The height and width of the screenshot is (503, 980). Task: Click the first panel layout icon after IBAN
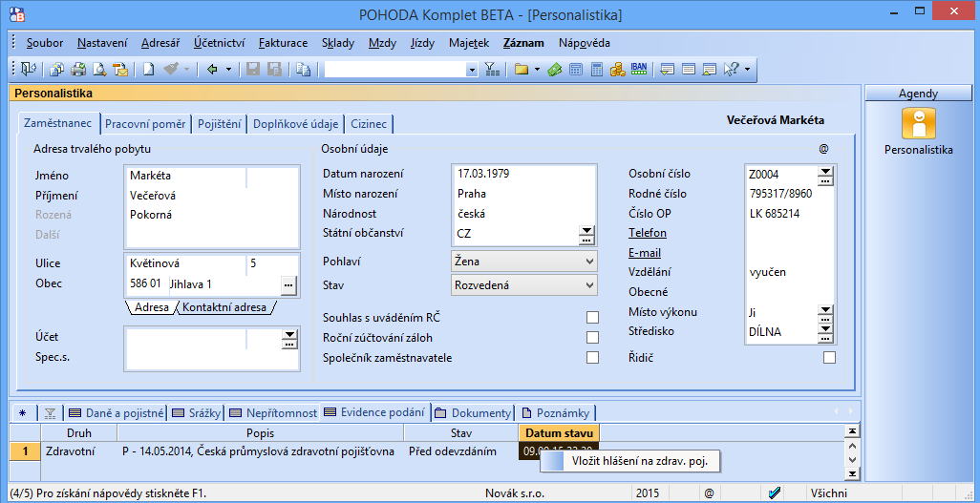coord(668,70)
